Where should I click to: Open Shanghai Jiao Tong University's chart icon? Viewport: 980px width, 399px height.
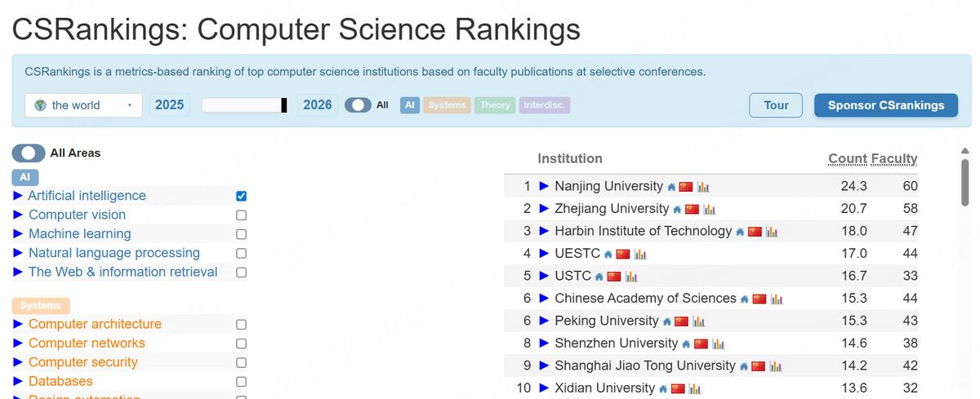pos(776,366)
